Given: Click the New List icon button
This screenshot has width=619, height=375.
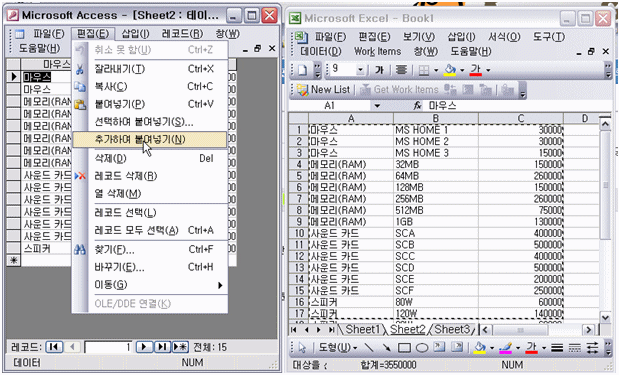Looking at the screenshot, I should [324, 90].
